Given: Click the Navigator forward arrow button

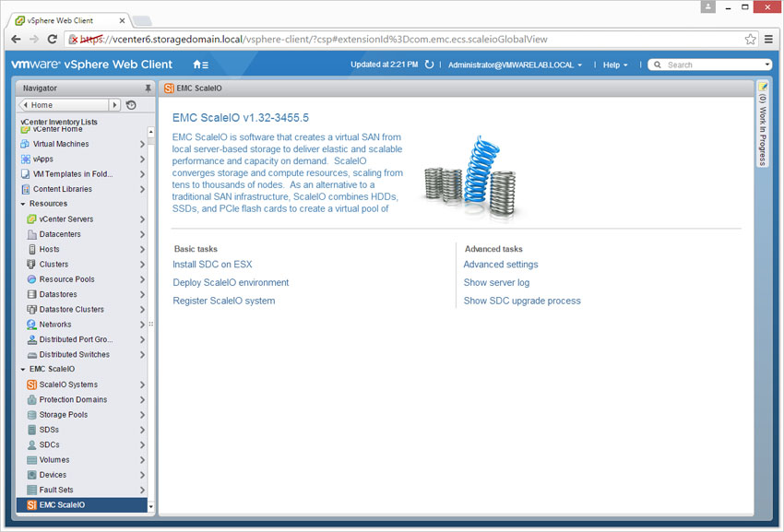Looking at the screenshot, I should coord(114,105).
